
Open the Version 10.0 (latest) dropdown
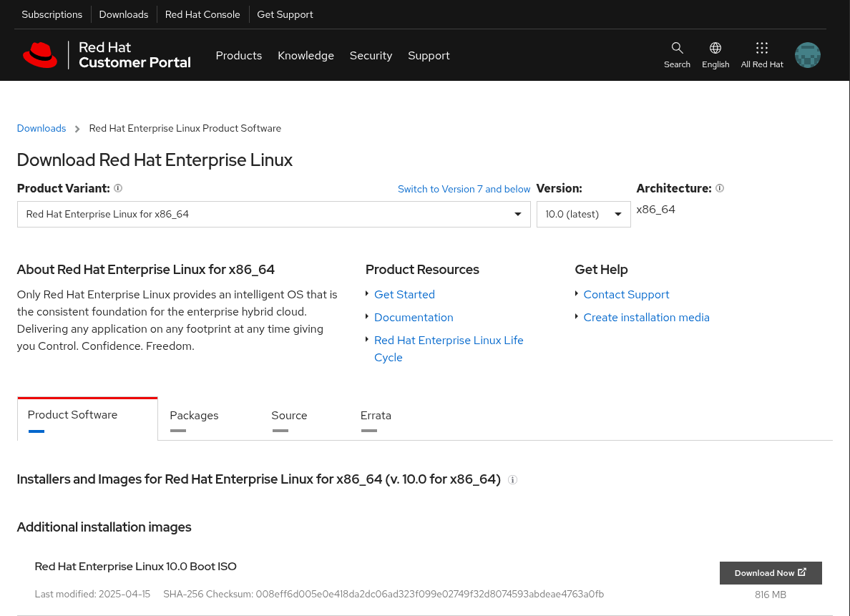click(x=583, y=214)
